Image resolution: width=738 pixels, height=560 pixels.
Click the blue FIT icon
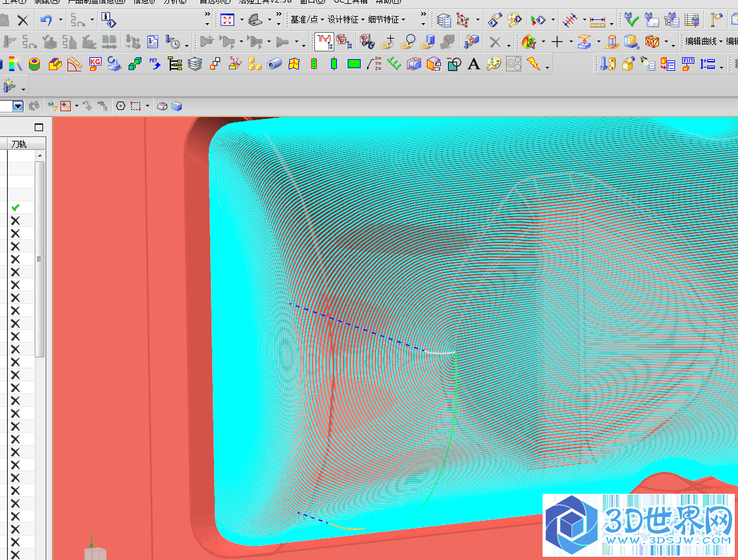point(688,64)
